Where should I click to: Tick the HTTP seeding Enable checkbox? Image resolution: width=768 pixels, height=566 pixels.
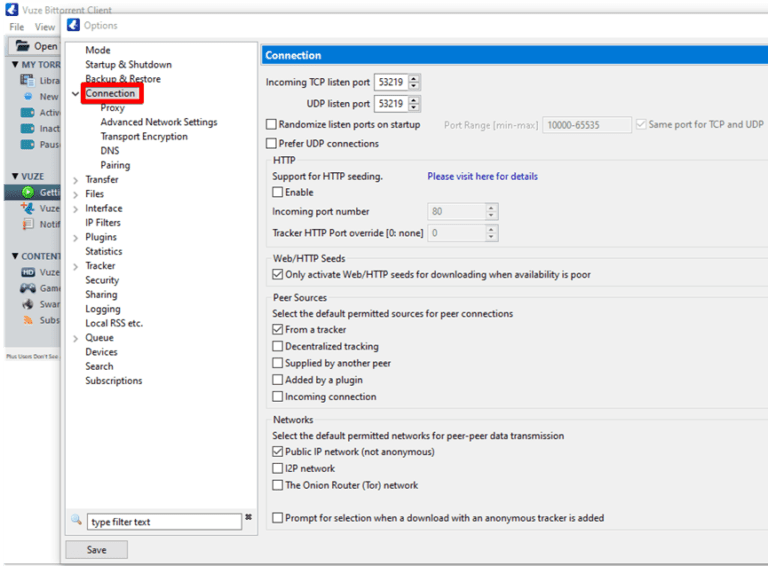[x=278, y=192]
